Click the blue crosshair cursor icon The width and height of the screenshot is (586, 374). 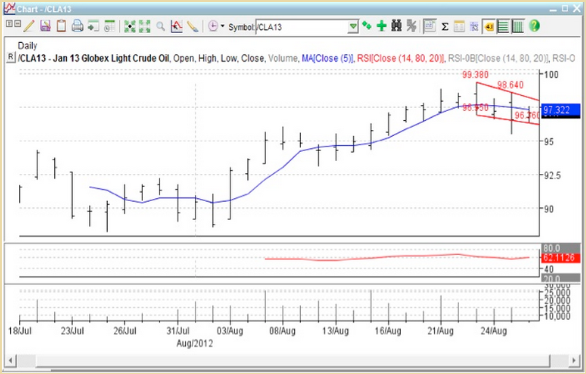click(474, 26)
